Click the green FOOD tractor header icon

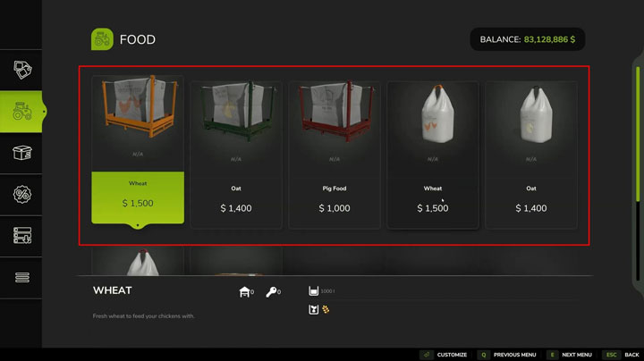[102, 39]
